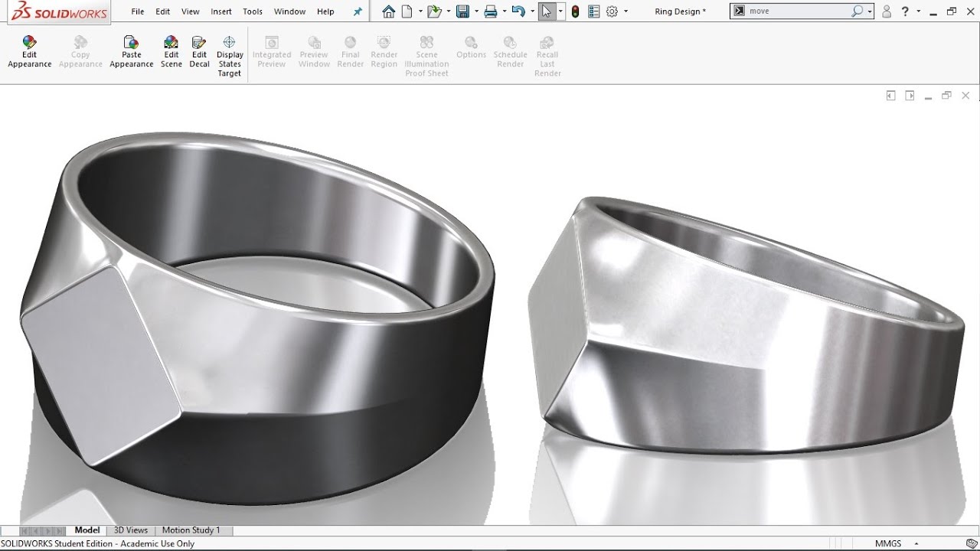The width and height of the screenshot is (980, 551).
Task: Open the Preview Window render tool
Action: 314,52
